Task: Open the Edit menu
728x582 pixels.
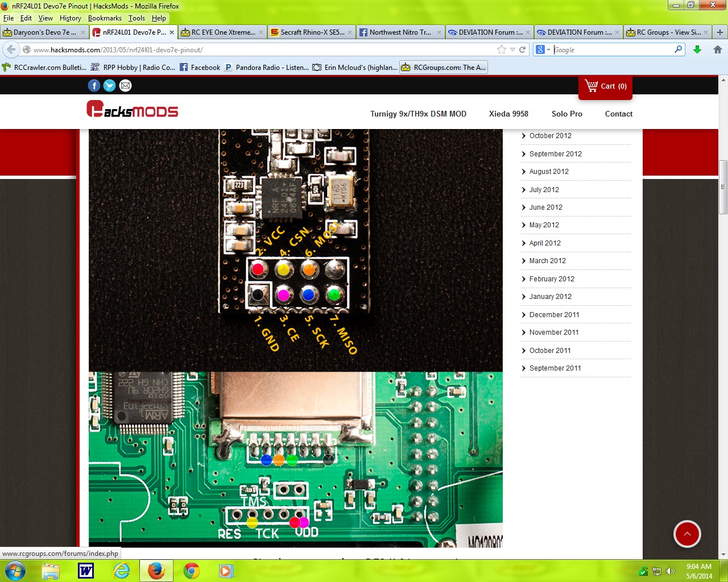Action: point(26,18)
